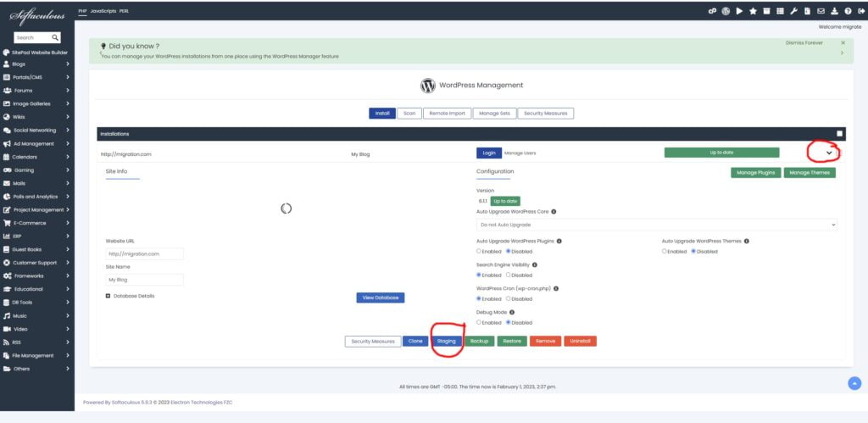The width and height of the screenshot is (868, 423).
Task: Click info icon beside Search Engine Visibility
Action: [x=534, y=264]
